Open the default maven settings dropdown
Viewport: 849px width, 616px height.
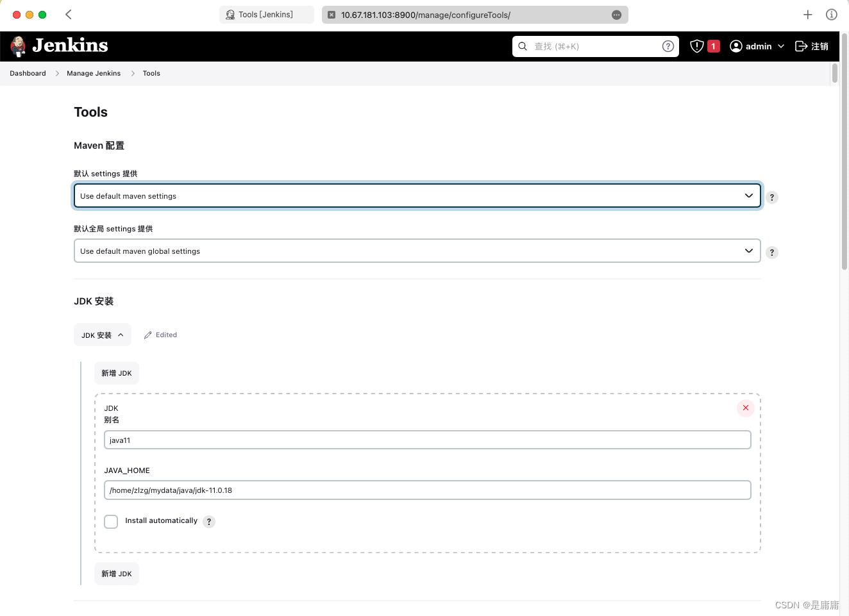point(417,196)
